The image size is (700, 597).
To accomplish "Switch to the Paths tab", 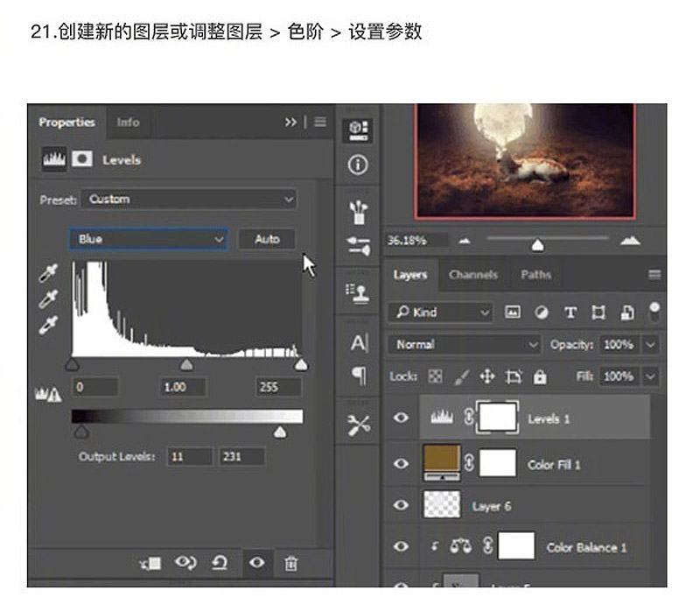I will (535, 275).
